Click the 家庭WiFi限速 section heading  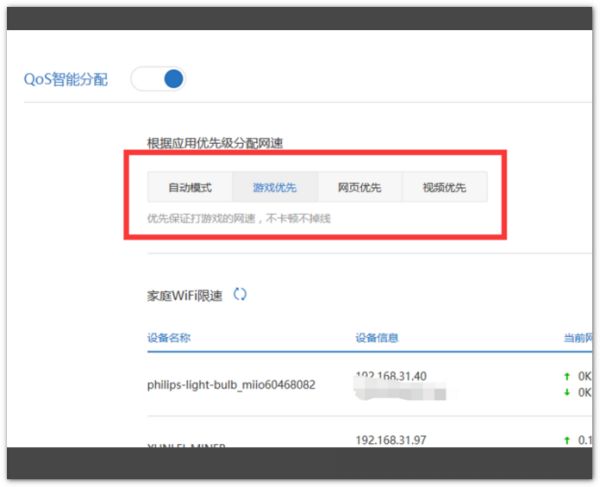click(185, 295)
